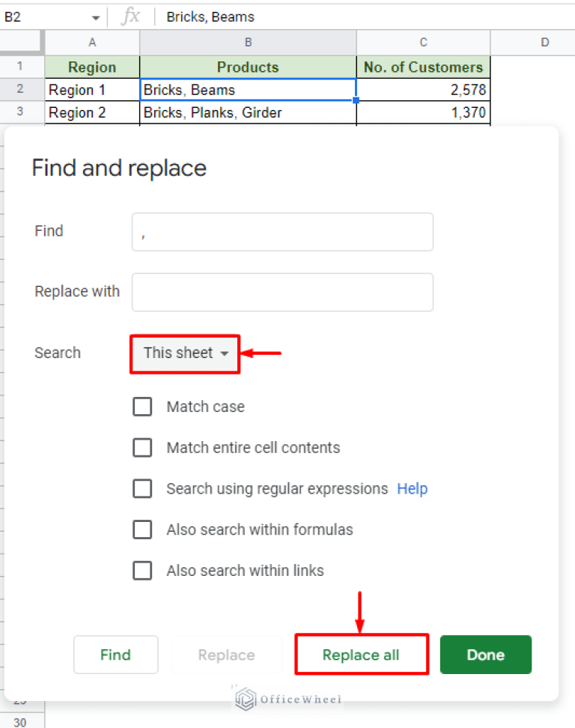Check Also search within formulas
575x728 pixels.
[142, 530]
